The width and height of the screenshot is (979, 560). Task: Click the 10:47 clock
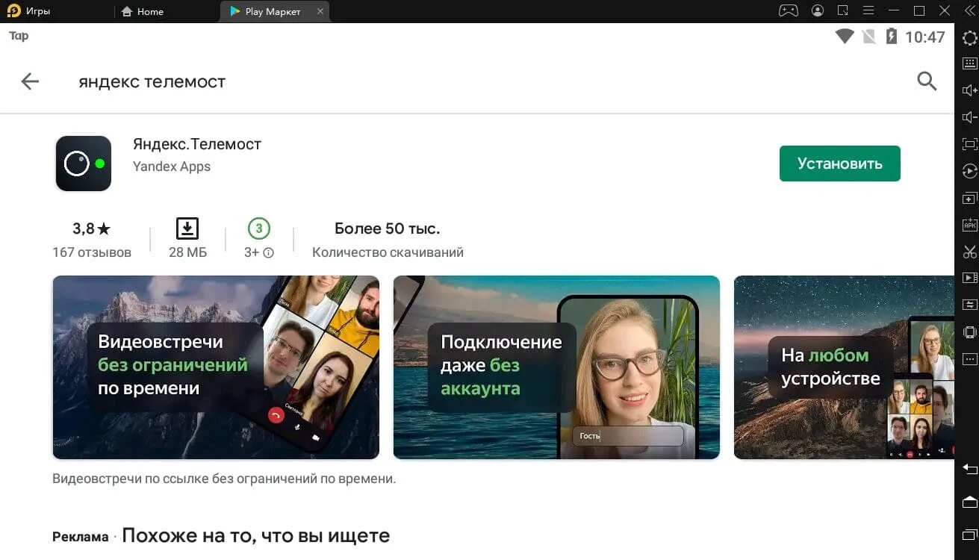tap(924, 37)
